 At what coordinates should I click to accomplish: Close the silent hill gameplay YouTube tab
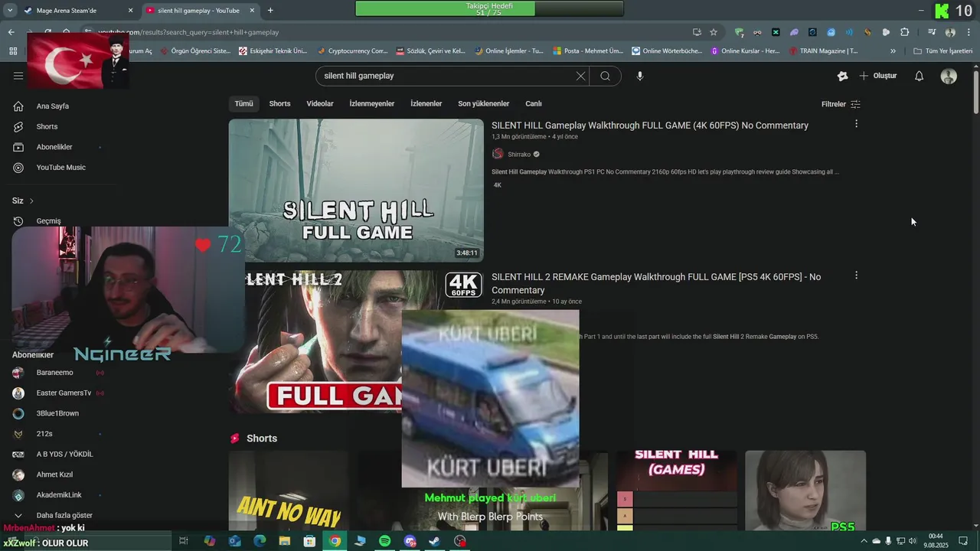(253, 11)
